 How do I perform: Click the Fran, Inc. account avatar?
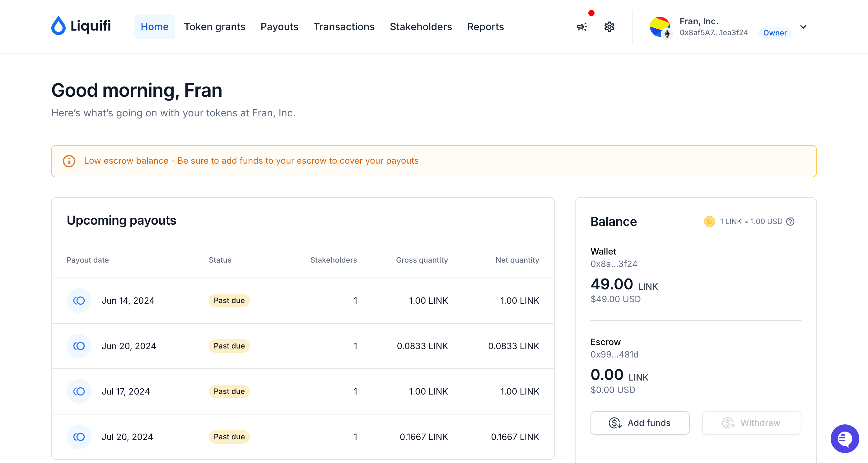pyautogui.click(x=660, y=27)
